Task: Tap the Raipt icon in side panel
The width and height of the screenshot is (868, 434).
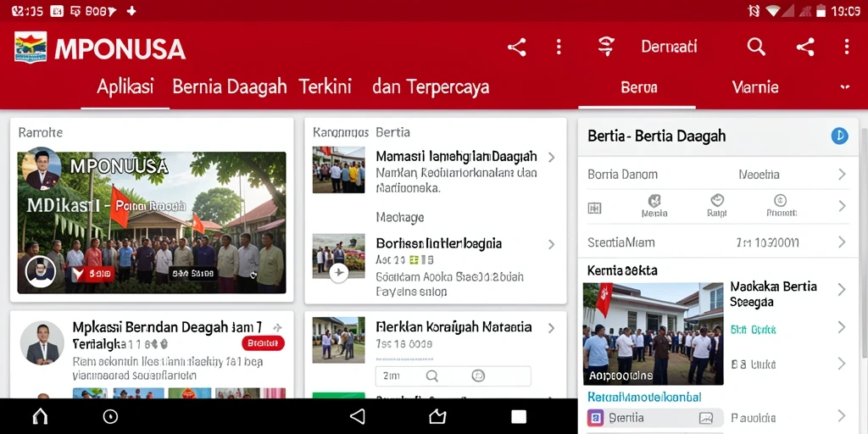Action: click(717, 205)
